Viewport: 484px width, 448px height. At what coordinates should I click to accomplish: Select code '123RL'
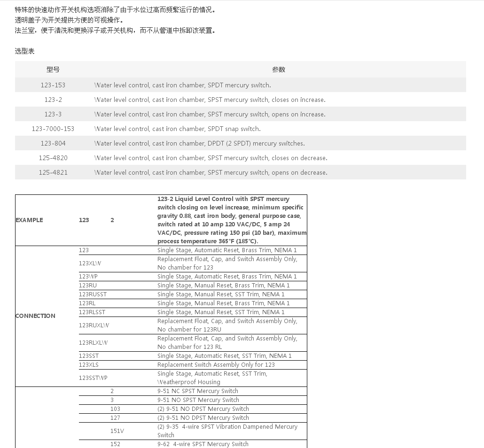click(87, 303)
